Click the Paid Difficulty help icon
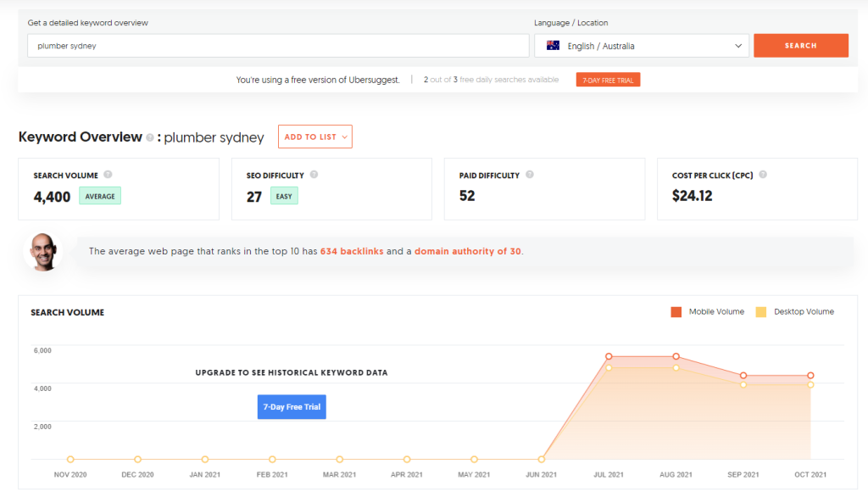This screenshot has width=868, height=497. click(x=530, y=175)
